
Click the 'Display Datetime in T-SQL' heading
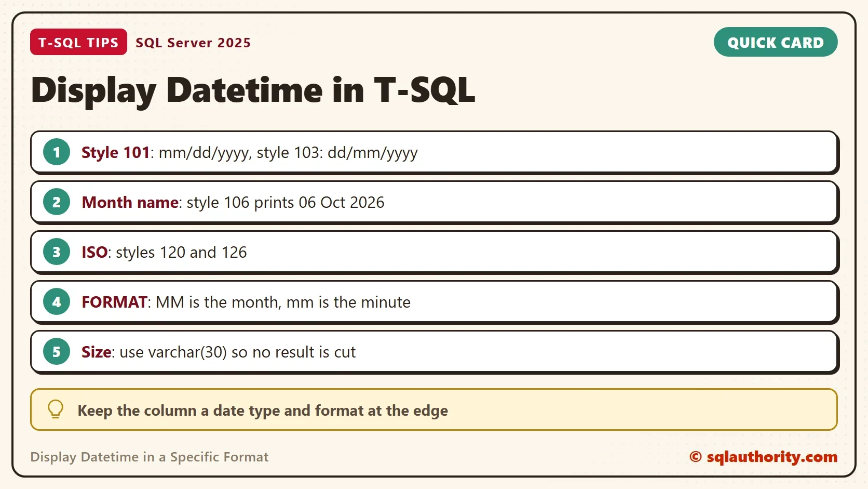tap(253, 90)
